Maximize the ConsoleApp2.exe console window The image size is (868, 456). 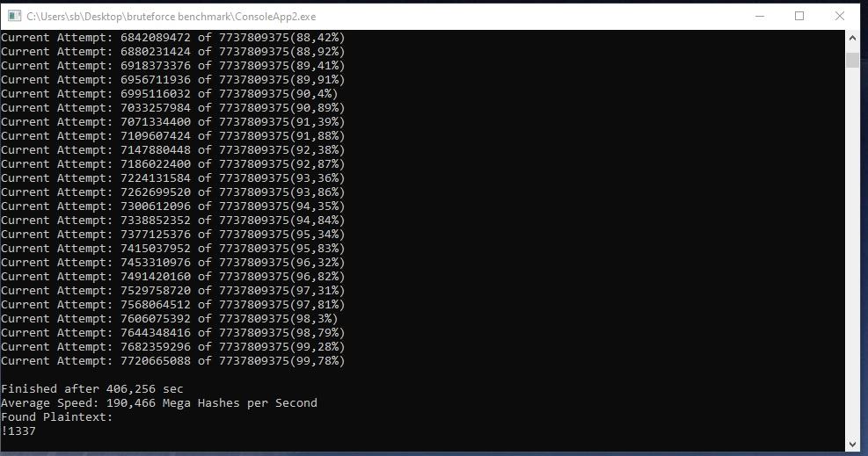click(799, 16)
